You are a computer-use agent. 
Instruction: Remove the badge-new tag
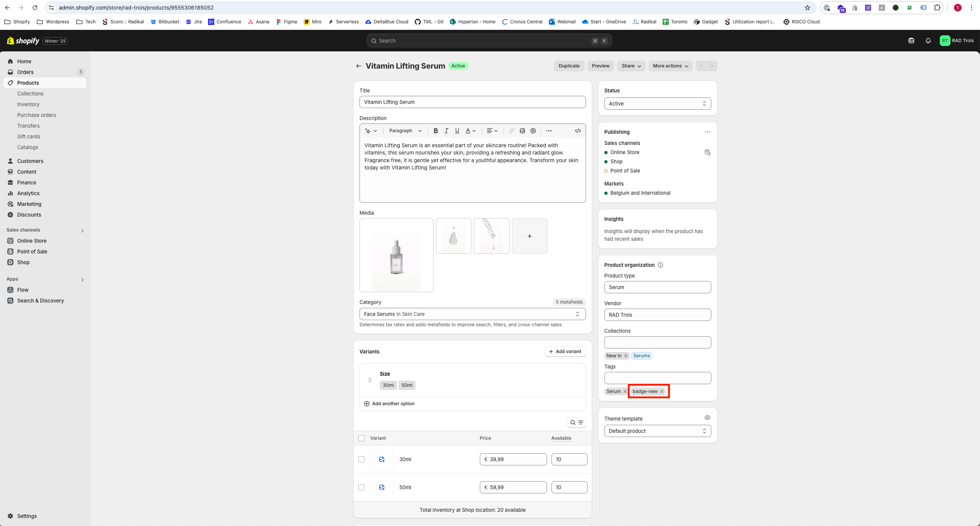click(662, 391)
